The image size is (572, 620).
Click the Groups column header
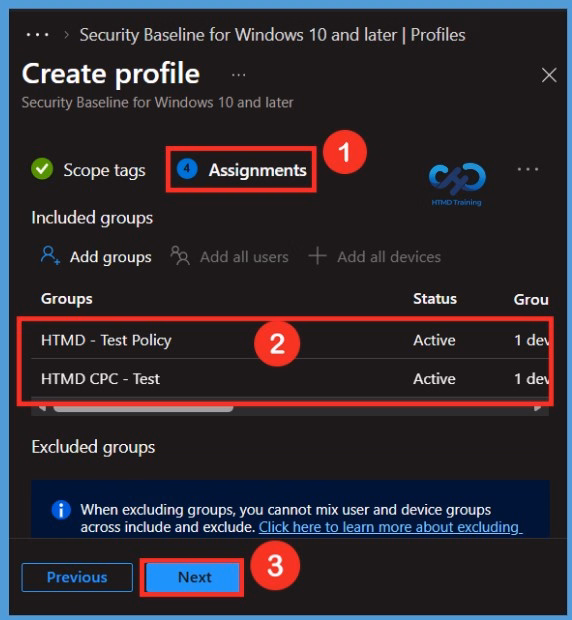pyautogui.click(x=66, y=299)
